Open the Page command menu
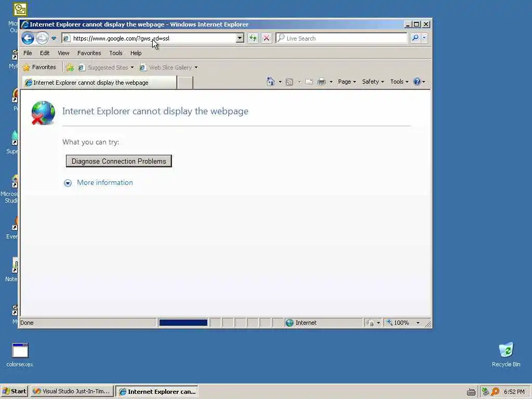The width and height of the screenshot is (532, 399). click(x=347, y=82)
